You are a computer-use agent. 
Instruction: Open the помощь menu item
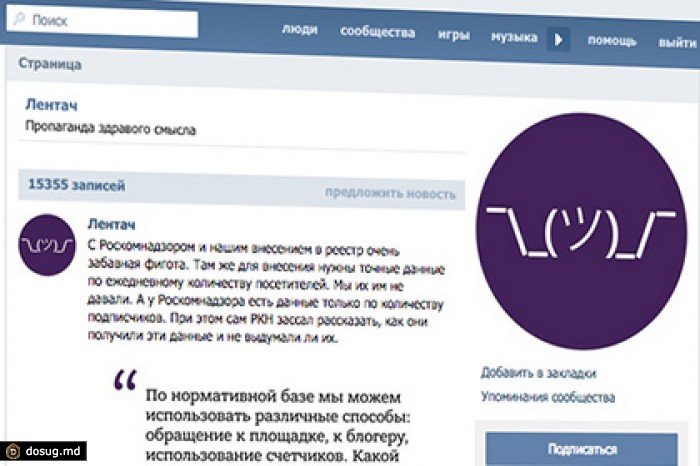[612, 41]
